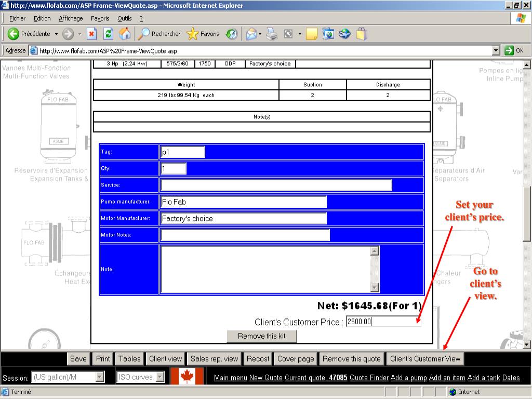This screenshot has height=399, width=532.
Task: Click the Note area scroll down arrow
Action: coord(375,287)
